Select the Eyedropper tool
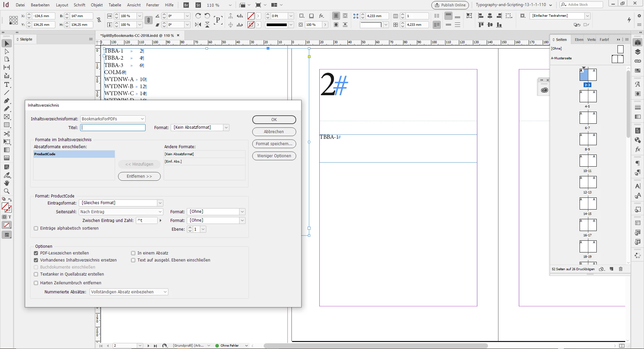This screenshot has height=349, width=644. click(x=7, y=175)
